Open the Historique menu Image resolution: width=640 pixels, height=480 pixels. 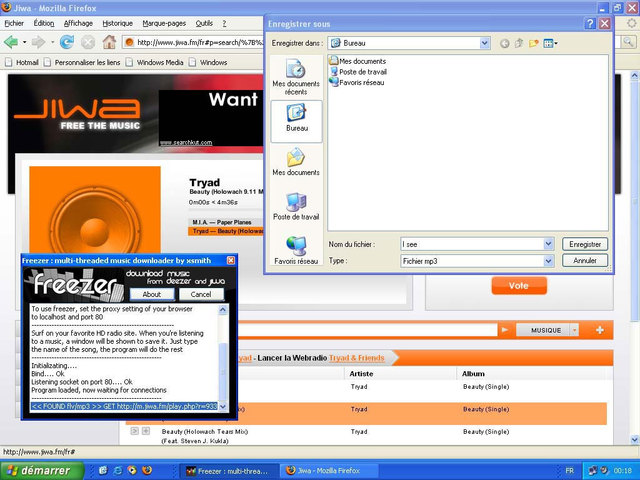pos(118,23)
